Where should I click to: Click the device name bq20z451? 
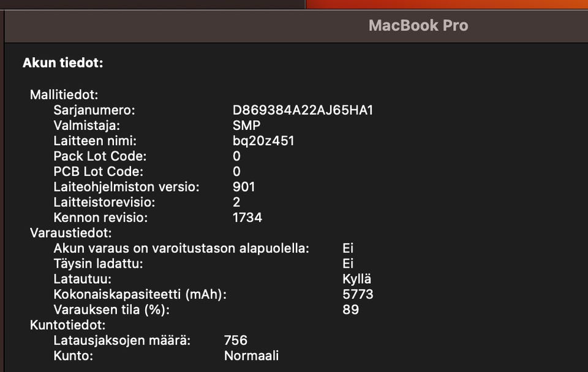(x=263, y=141)
